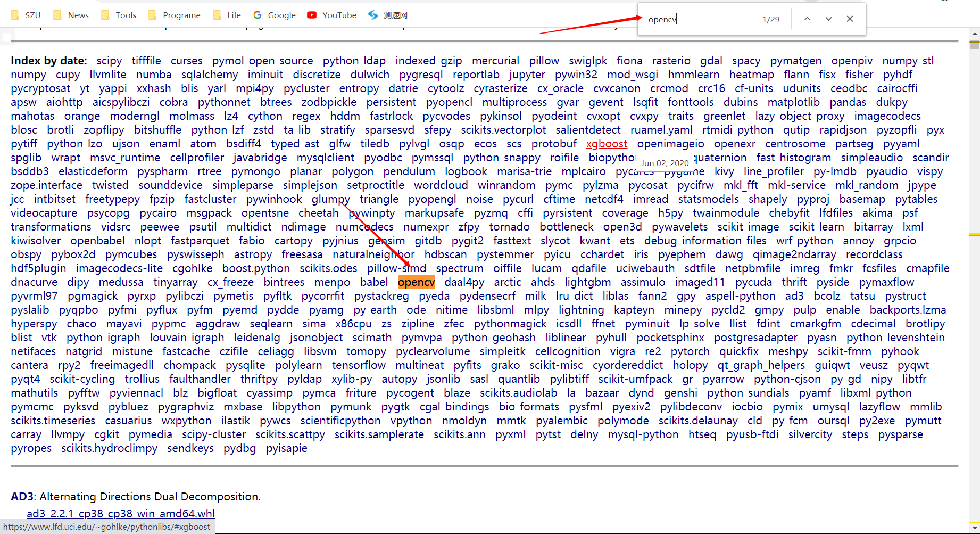The width and height of the screenshot is (980, 534).
Task: Open the YouTube bookmark
Action: tap(332, 15)
